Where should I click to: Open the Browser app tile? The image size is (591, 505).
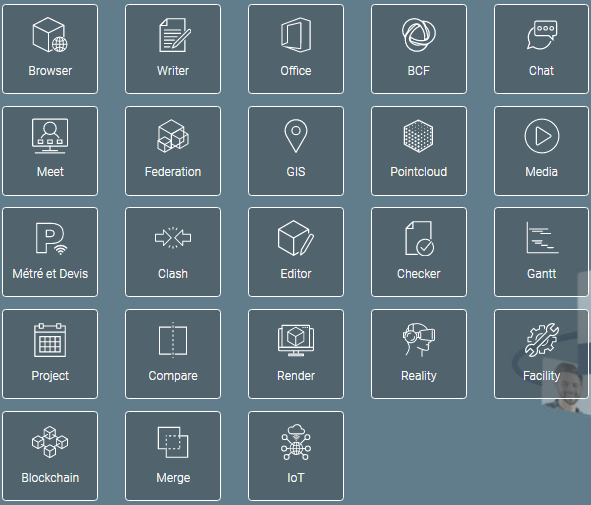(50, 49)
